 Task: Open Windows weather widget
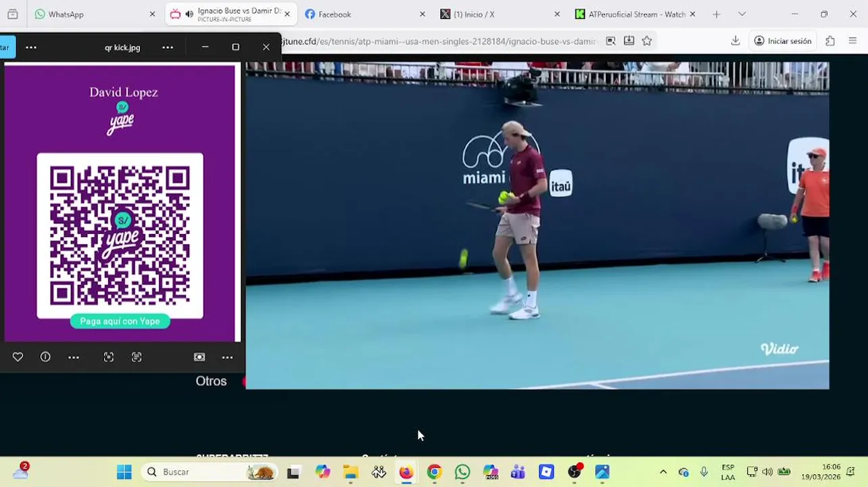click(20, 471)
